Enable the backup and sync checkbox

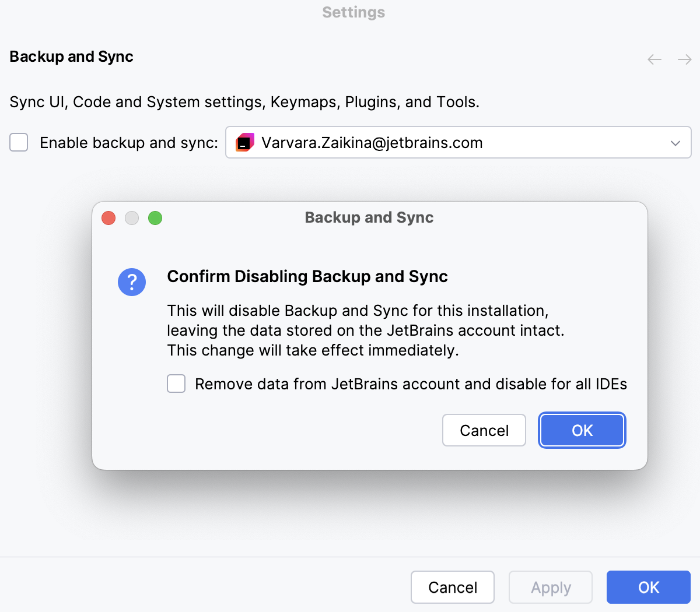pyautogui.click(x=18, y=142)
